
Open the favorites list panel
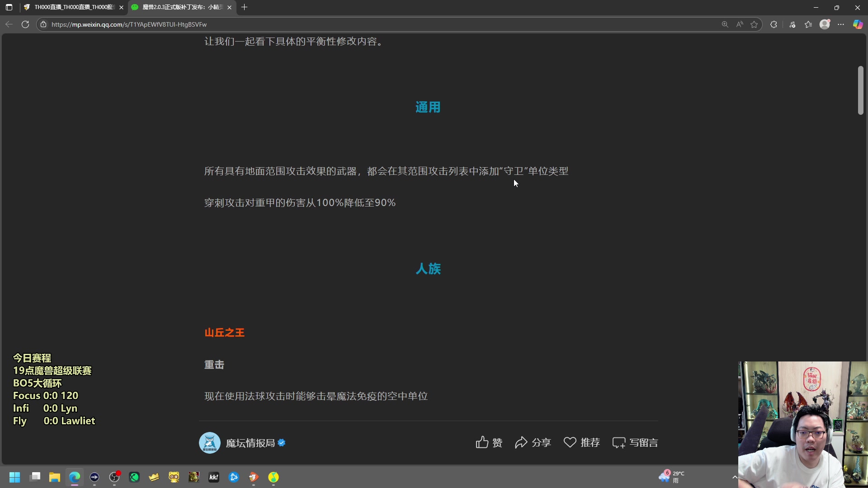coord(808,24)
